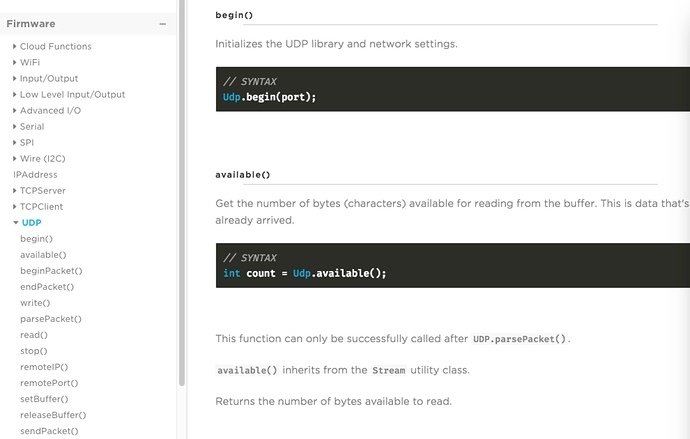Open the IPAddress documentation link
The width and height of the screenshot is (690, 439).
35,175
